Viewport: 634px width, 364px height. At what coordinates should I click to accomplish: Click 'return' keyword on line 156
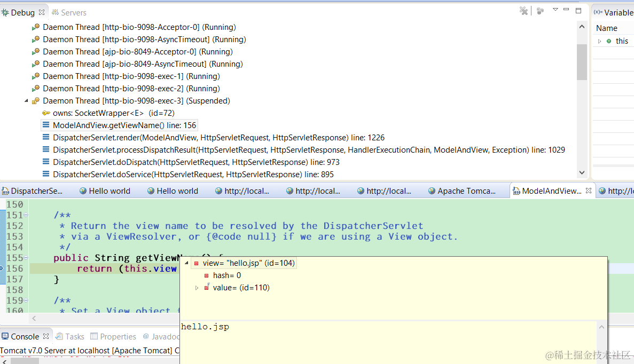95,268
